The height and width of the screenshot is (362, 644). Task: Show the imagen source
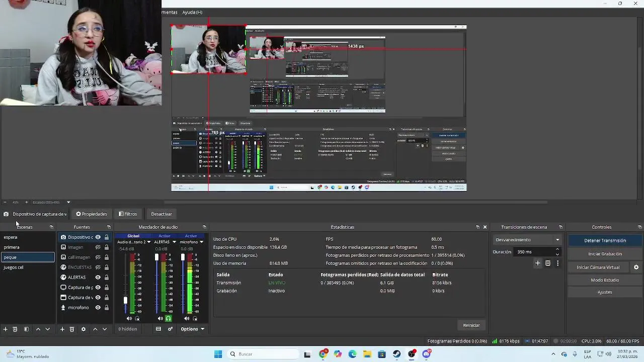click(98, 247)
